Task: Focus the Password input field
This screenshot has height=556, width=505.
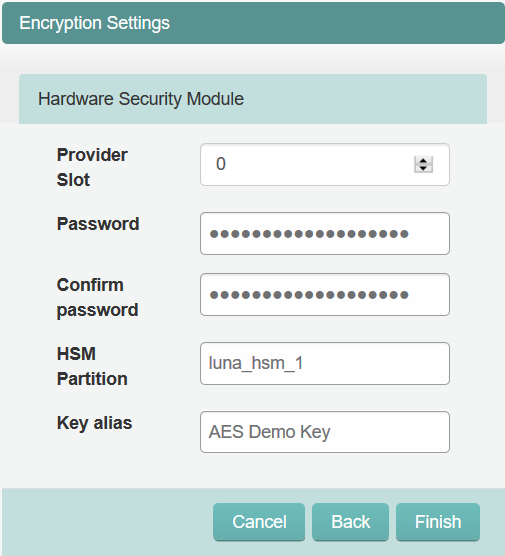Action: pyautogui.click(x=324, y=234)
